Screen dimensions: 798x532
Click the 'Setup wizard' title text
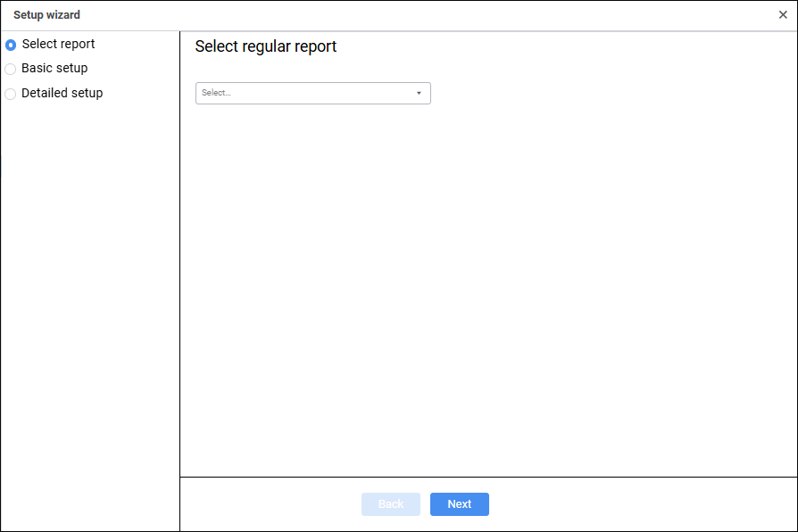(46, 15)
